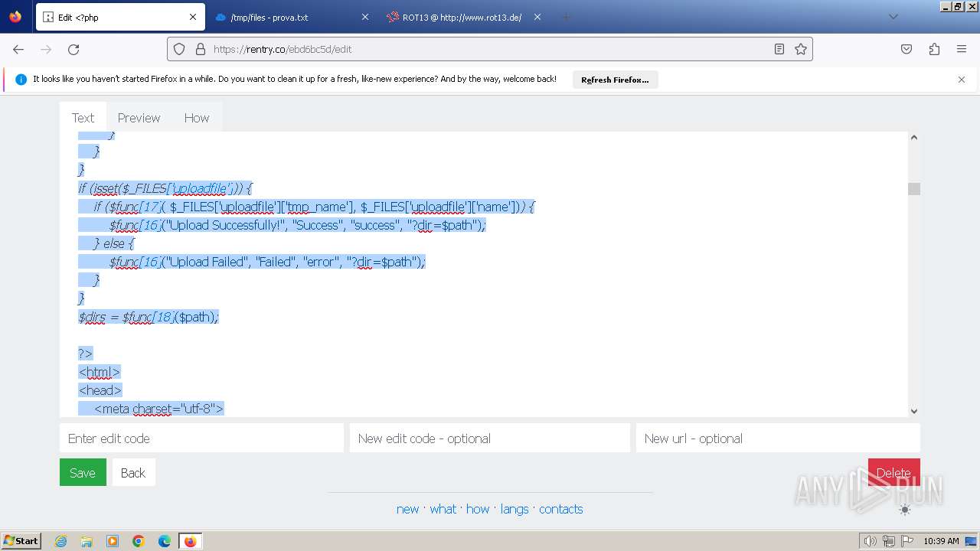Viewport: 980px width, 551px height.
Task: Switch to the Text editor tab
Action: click(83, 118)
